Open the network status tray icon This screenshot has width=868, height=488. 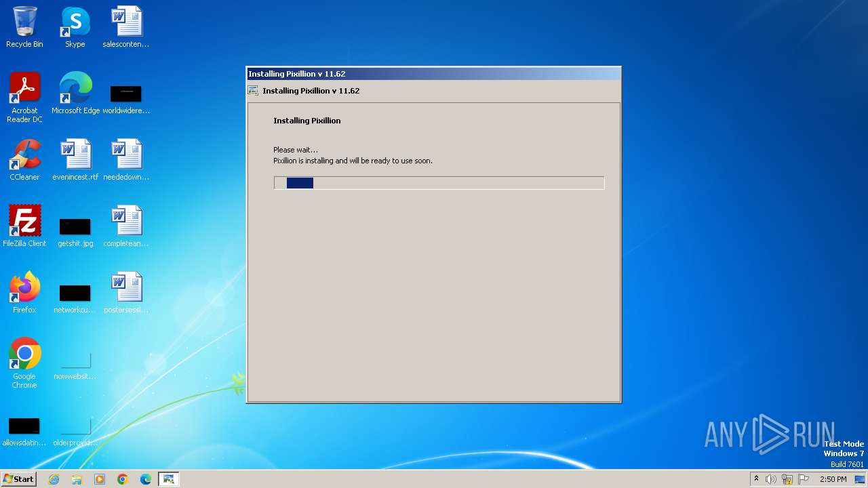[x=787, y=479]
